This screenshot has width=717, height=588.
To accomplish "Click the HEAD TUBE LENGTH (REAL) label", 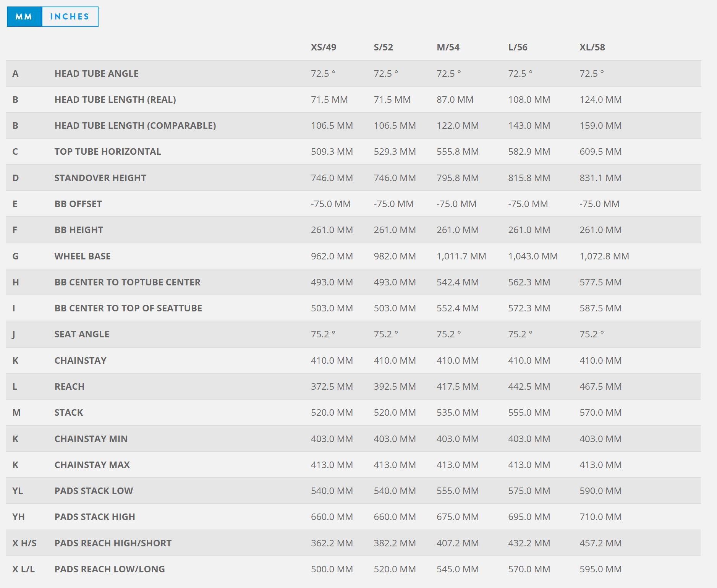I will 115,99.
